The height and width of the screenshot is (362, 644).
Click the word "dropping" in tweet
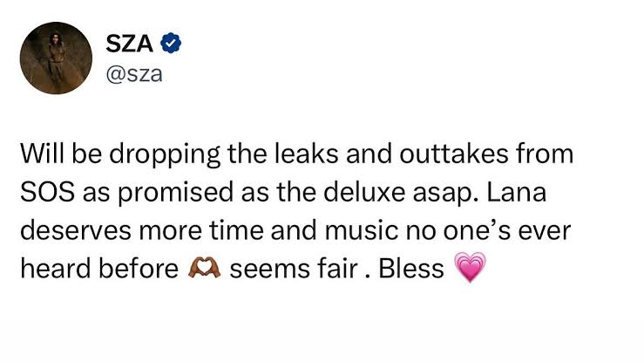pyautogui.click(x=165, y=156)
